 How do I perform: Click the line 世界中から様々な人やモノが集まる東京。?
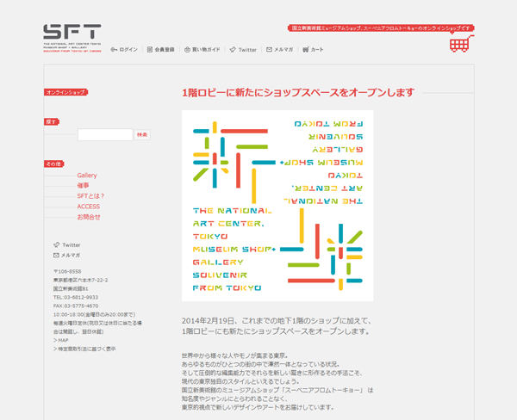pyautogui.click(x=235, y=355)
